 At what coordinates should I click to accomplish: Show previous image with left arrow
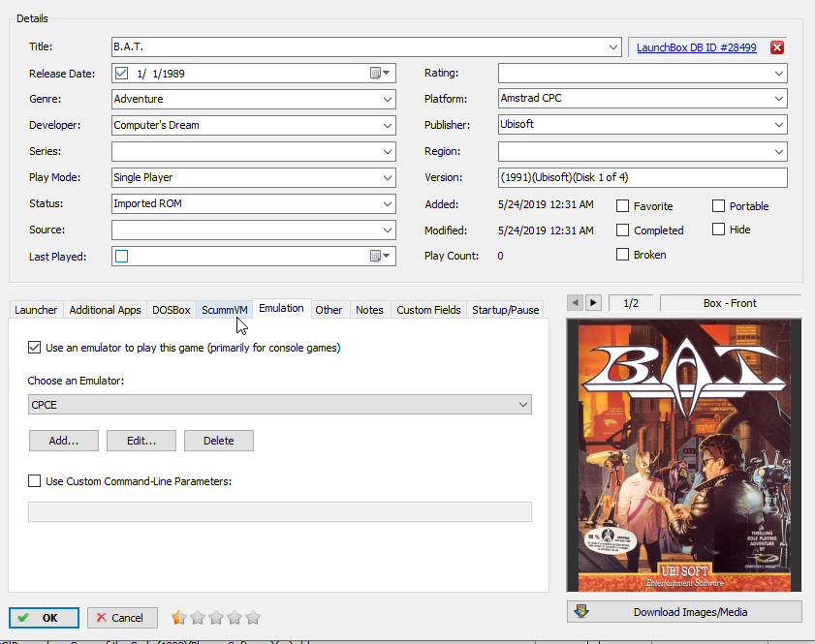(575, 303)
